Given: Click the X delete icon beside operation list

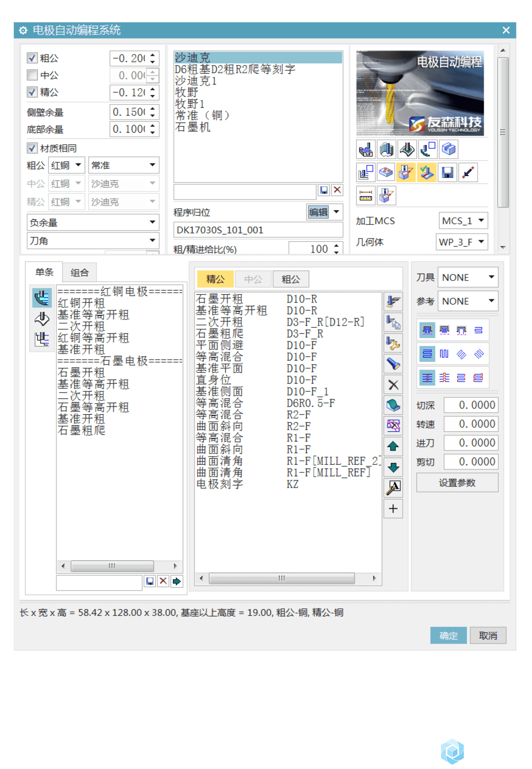Looking at the screenshot, I should point(393,385).
